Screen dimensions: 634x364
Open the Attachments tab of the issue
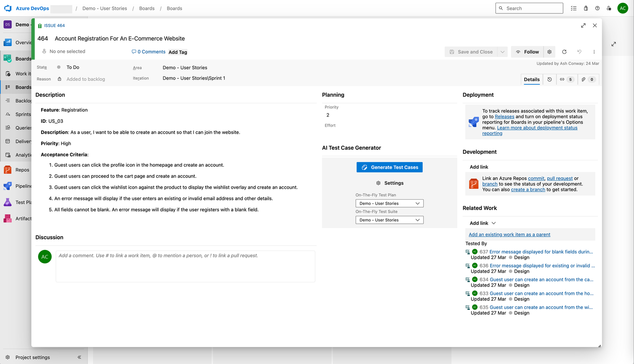pos(588,79)
